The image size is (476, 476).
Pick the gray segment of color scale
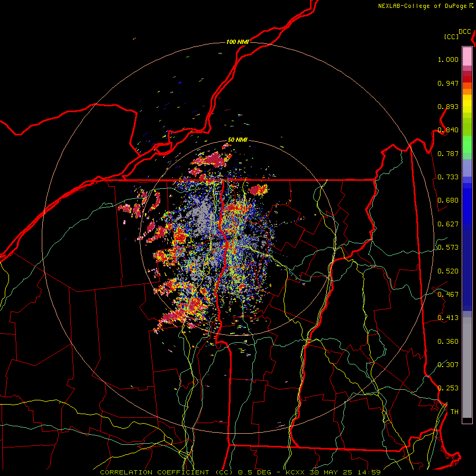tap(467, 368)
